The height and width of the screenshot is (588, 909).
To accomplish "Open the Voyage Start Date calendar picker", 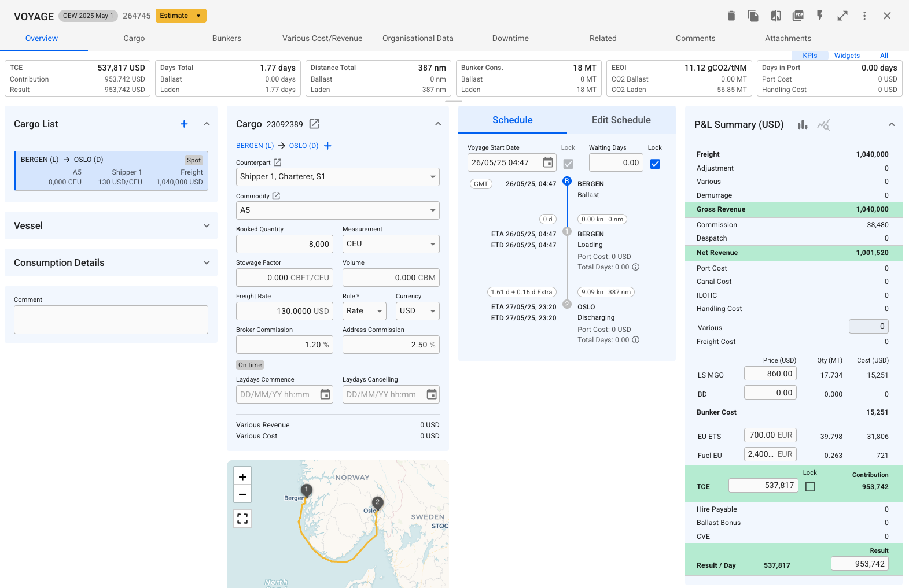I will 547,162.
